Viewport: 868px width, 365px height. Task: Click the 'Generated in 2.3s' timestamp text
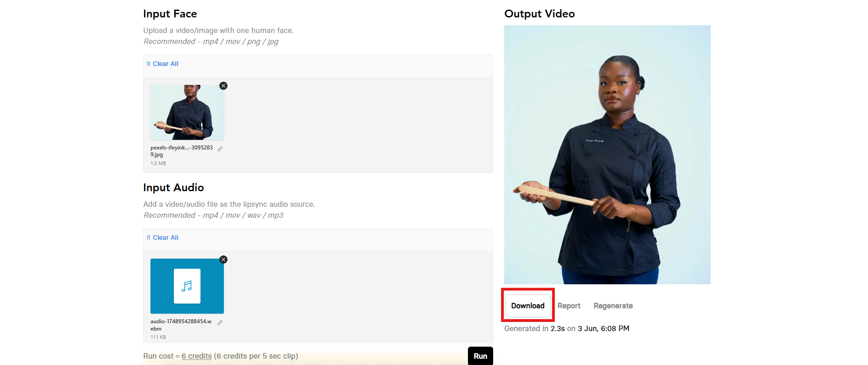567,328
